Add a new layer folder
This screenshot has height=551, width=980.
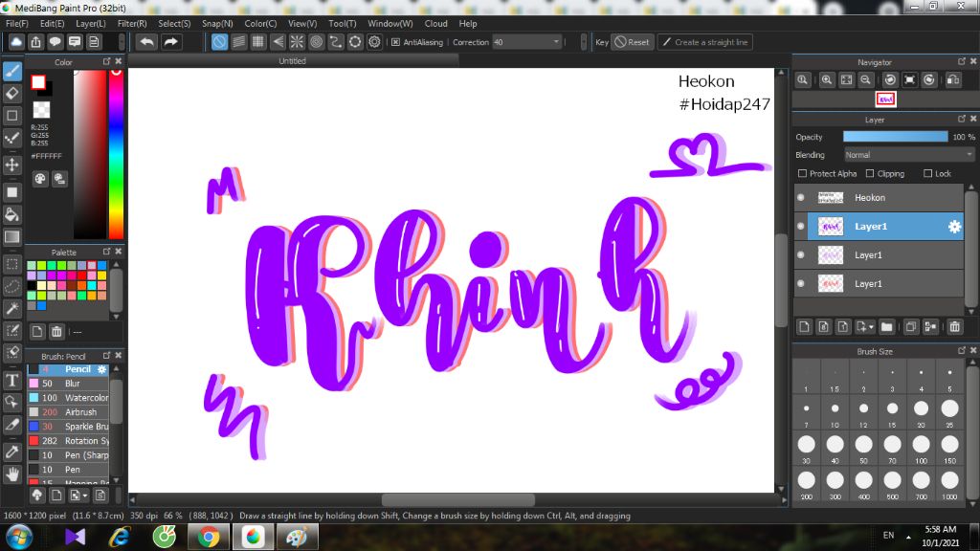pos(886,327)
